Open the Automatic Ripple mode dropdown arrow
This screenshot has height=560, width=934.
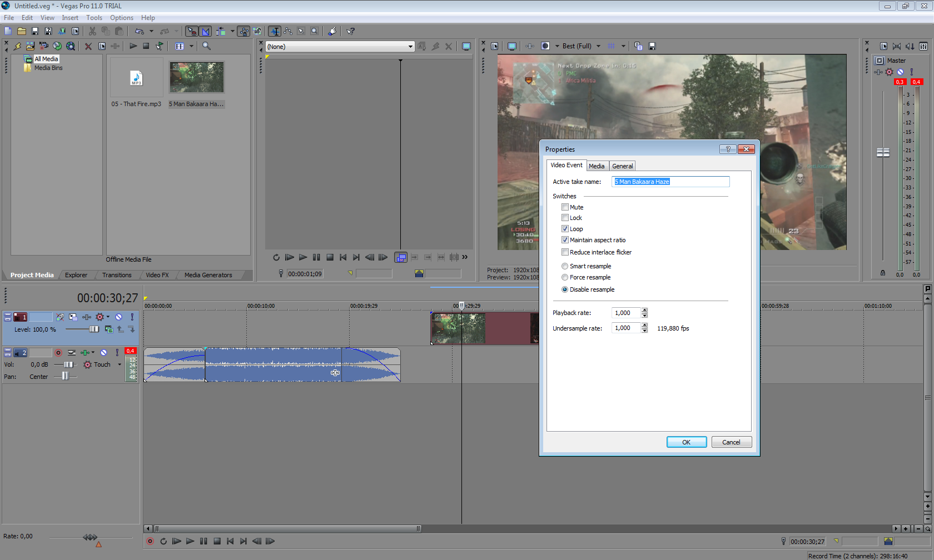(x=232, y=31)
